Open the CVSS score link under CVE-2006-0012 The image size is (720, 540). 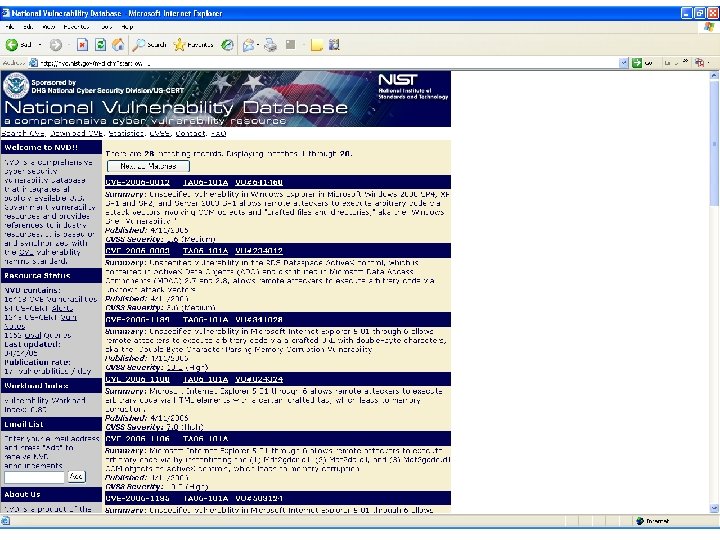tap(173, 239)
